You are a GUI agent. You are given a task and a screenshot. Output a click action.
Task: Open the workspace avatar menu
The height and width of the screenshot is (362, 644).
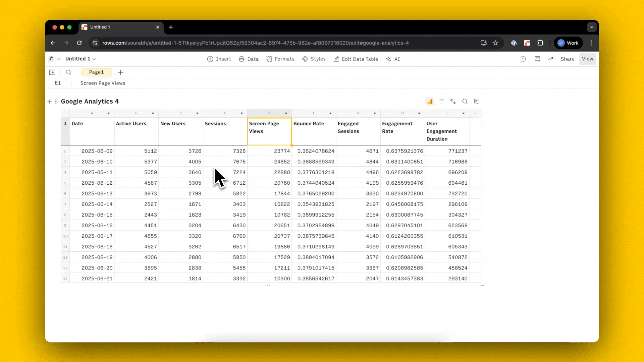click(x=54, y=59)
